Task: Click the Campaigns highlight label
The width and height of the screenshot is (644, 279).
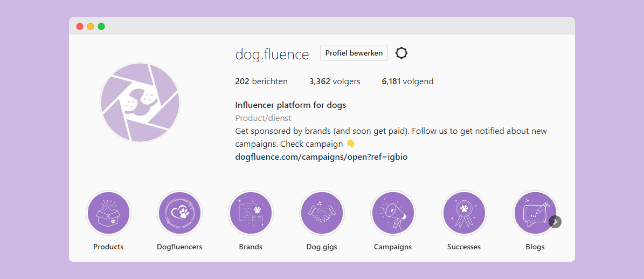Action: [393, 247]
